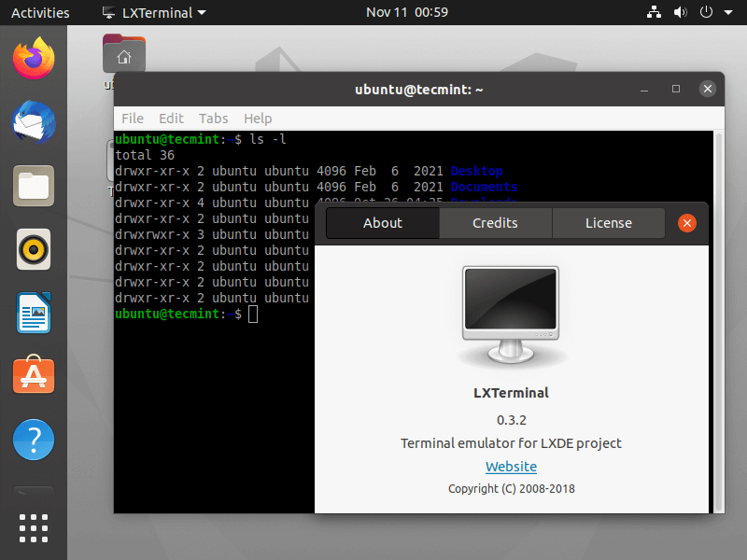The width and height of the screenshot is (747, 560).
Task: Switch to the Credits tab
Action: click(x=496, y=223)
